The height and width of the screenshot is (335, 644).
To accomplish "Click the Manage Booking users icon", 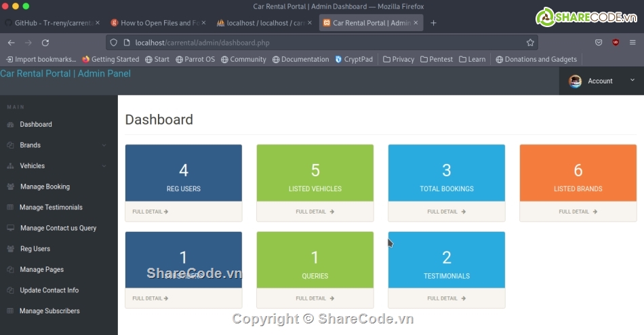I will click(x=10, y=186).
